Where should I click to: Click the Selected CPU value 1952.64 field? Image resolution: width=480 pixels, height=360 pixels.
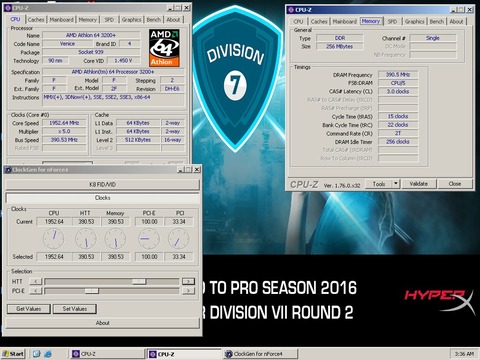coord(54,257)
